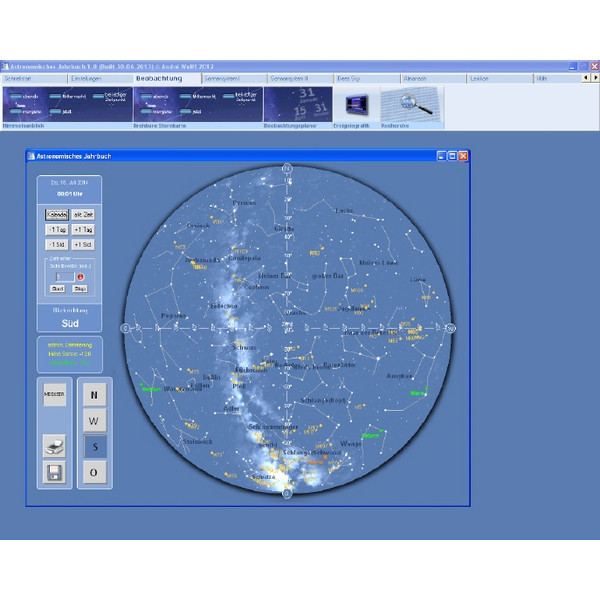Click the MESSIER button
This screenshot has height=600, width=600.
(54, 394)
